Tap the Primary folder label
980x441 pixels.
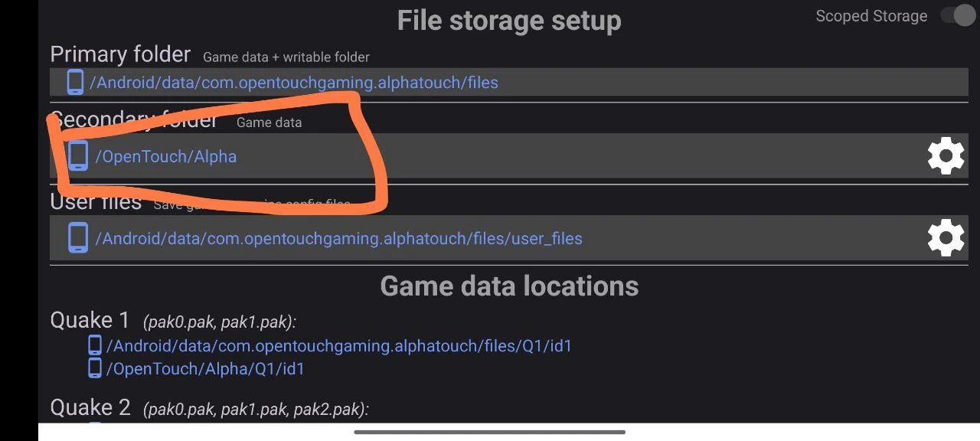pyautogui.click(x=120, y=54)
